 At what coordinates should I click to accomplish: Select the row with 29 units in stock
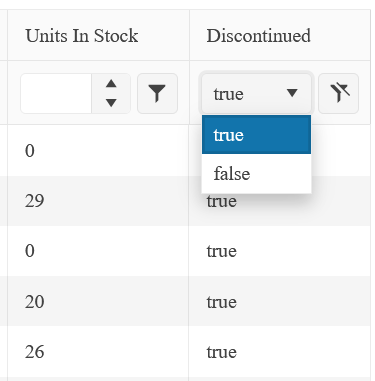185,201
